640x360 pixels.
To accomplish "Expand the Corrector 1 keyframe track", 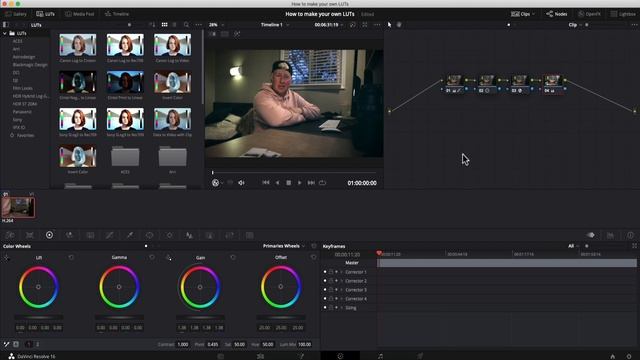I will [x=342, y=272].
